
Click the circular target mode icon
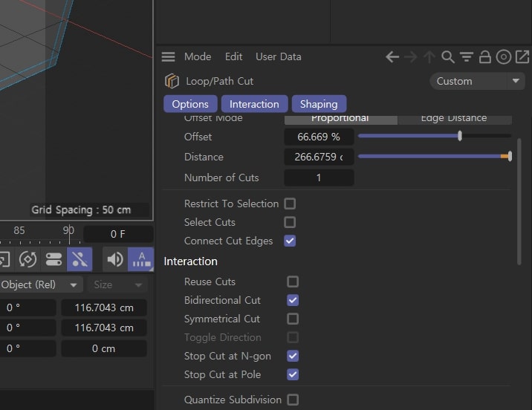tap(504, 57)
